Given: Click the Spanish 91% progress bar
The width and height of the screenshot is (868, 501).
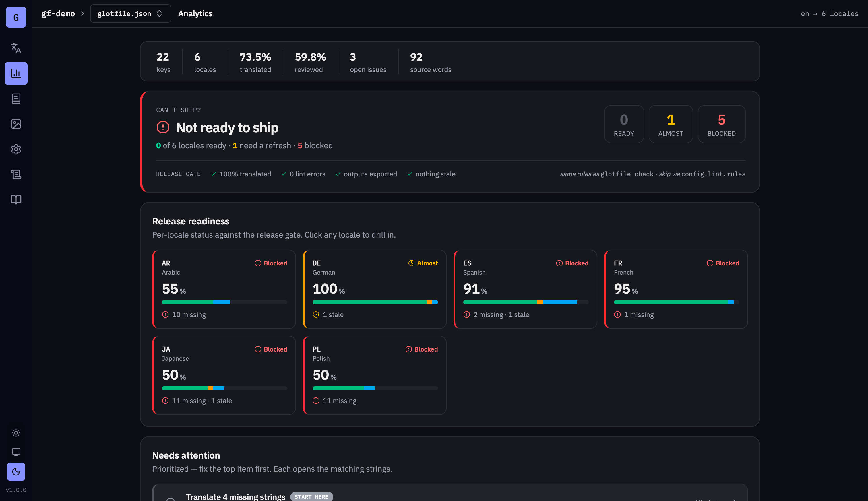Looking at the screenshot, I should click(x=526, y=302).
